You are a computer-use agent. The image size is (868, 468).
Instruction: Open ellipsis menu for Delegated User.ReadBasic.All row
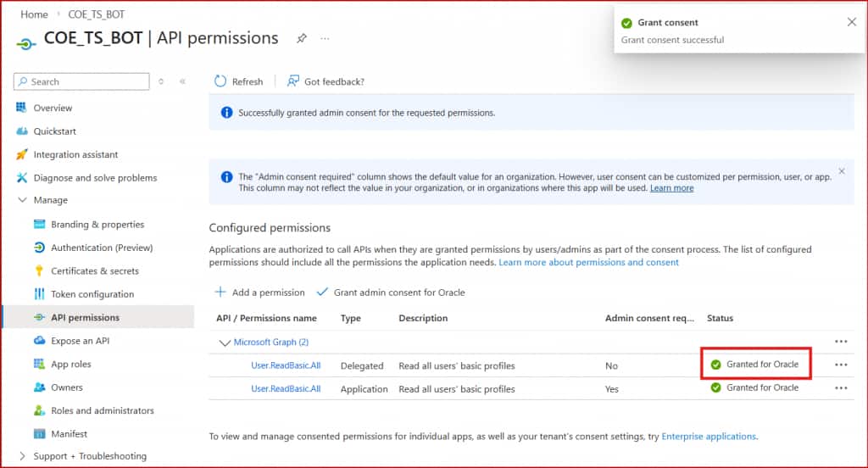click(841, 365)
